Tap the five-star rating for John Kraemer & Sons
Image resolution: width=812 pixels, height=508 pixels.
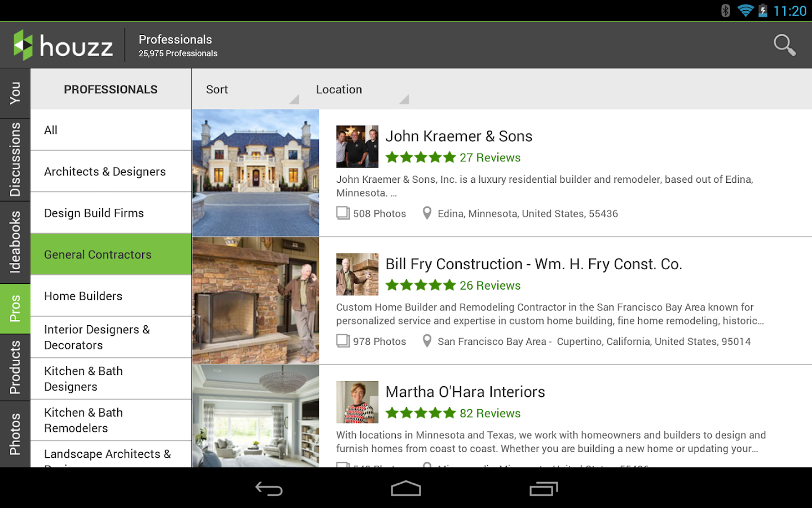(x=421, y=157)
